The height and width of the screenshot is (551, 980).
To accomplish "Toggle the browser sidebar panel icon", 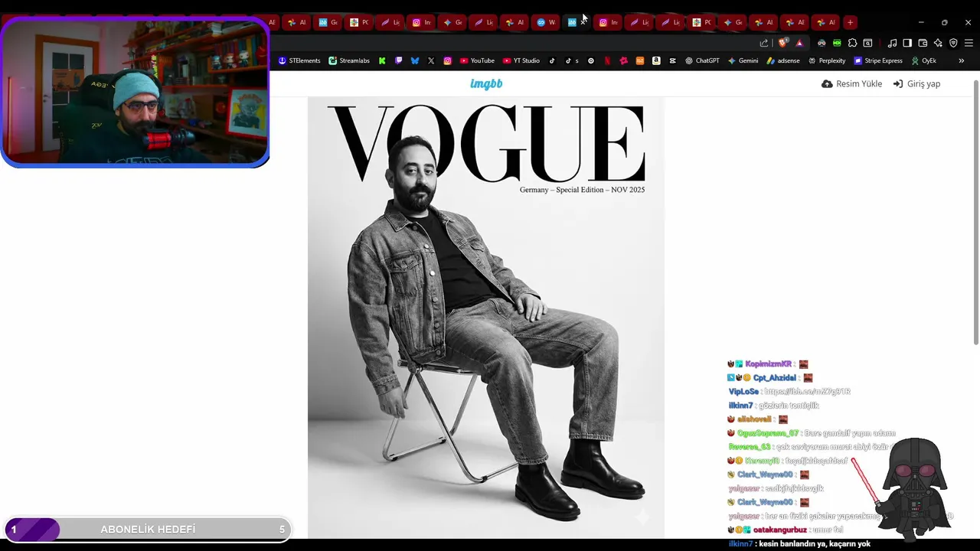I will click(x=907, y=43).
